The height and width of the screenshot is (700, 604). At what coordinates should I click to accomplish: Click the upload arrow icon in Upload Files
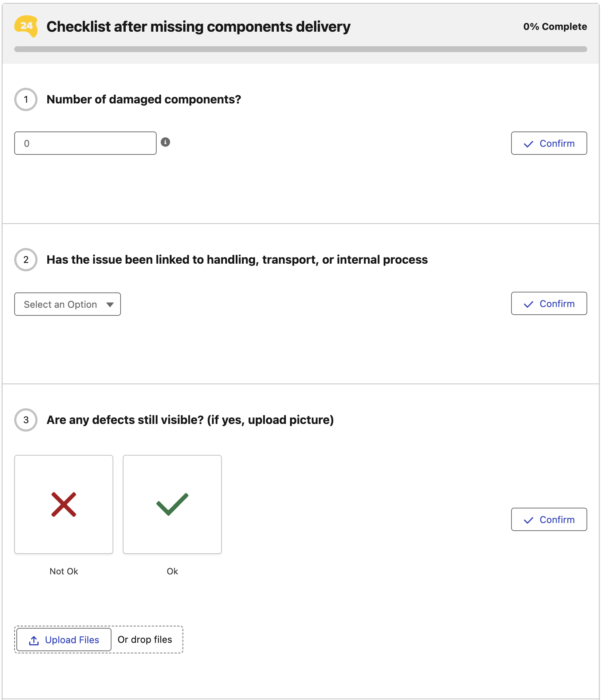point(34,640)
